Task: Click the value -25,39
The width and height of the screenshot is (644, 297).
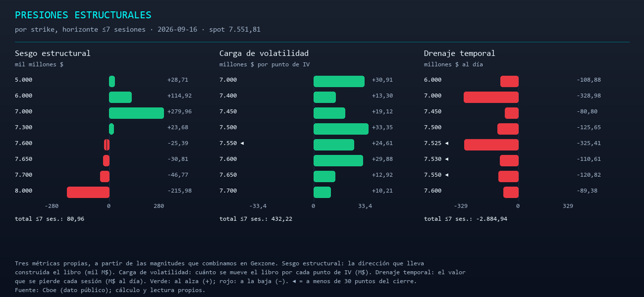Action: click(x=178, y=143)
